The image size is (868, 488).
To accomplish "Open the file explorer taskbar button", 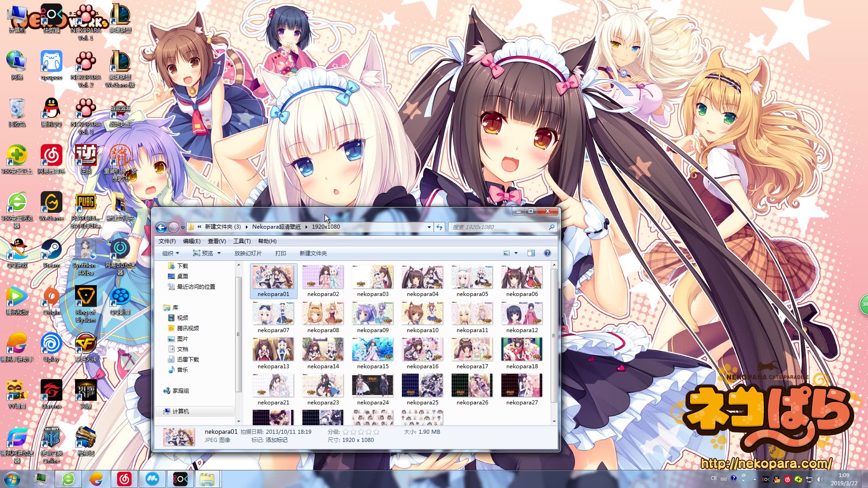I will pos(207,479).
